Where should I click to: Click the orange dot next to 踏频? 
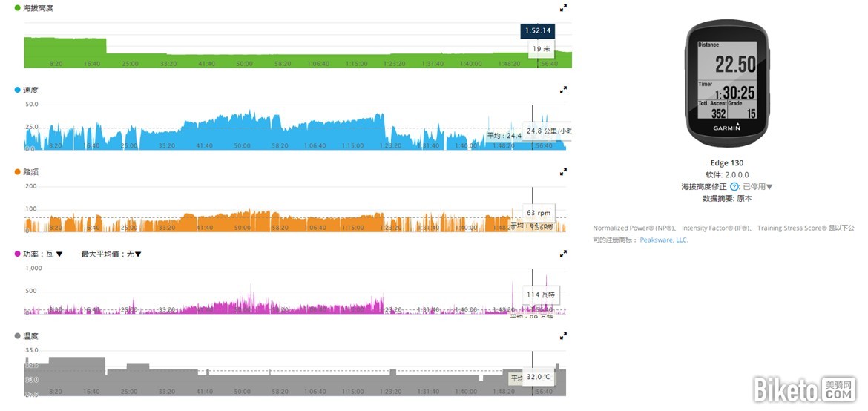(18, 171)
